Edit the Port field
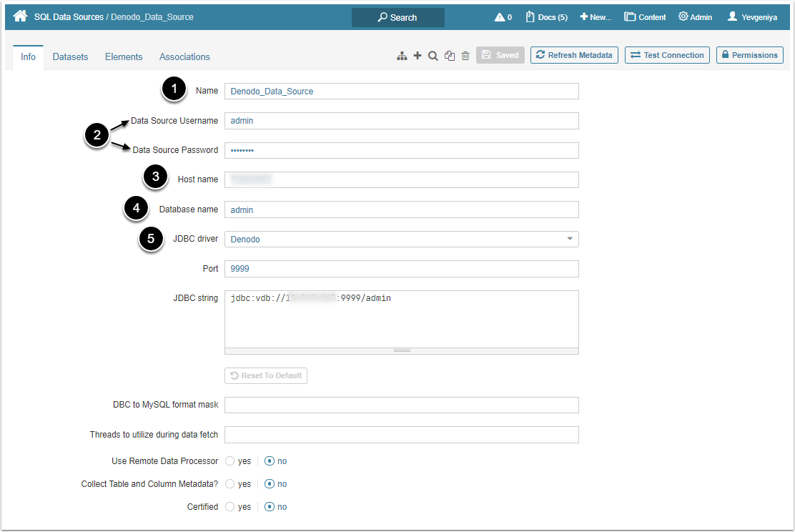The width and height of the screenshot is (795, 532). point(402,269)
